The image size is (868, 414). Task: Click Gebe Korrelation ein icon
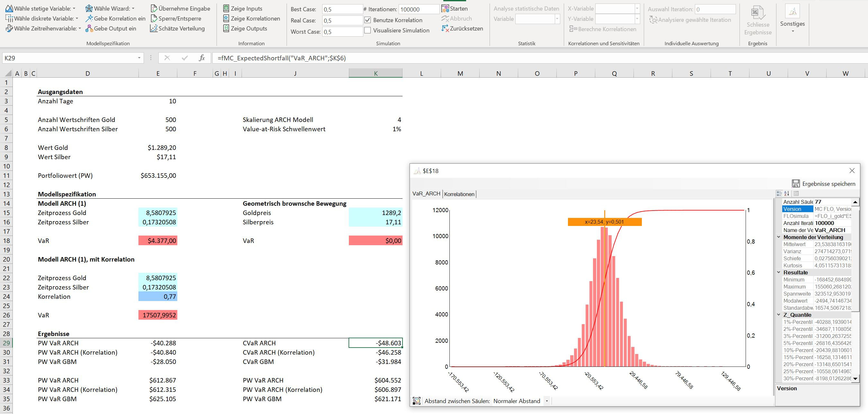pos(89,19)
